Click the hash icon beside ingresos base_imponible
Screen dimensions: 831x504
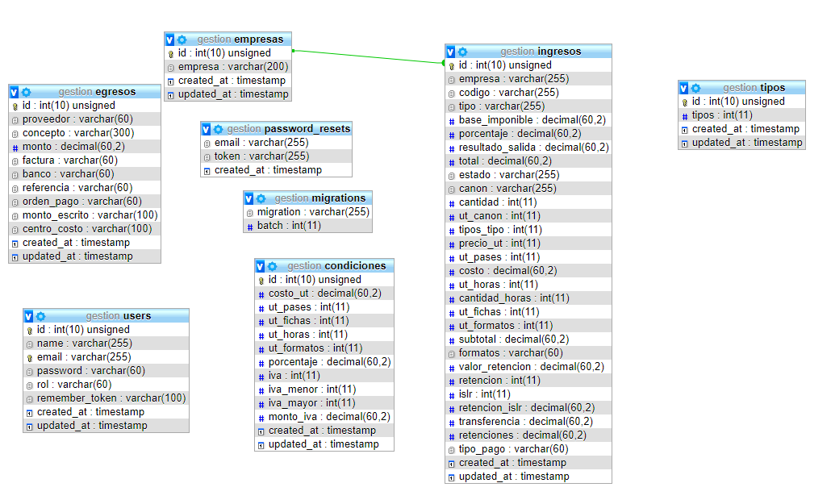click(x=452, y=121)
